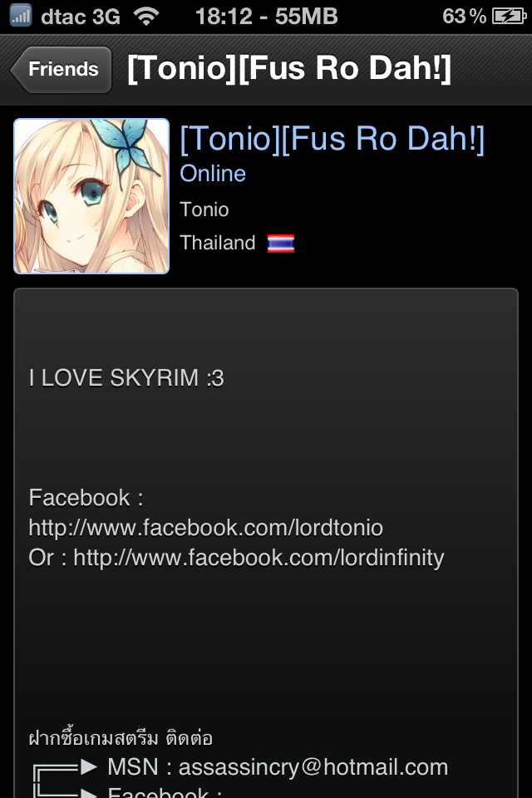Tap the assassincry@hotmail.com MSN address
Screen dimensions: 532x798
313,767
